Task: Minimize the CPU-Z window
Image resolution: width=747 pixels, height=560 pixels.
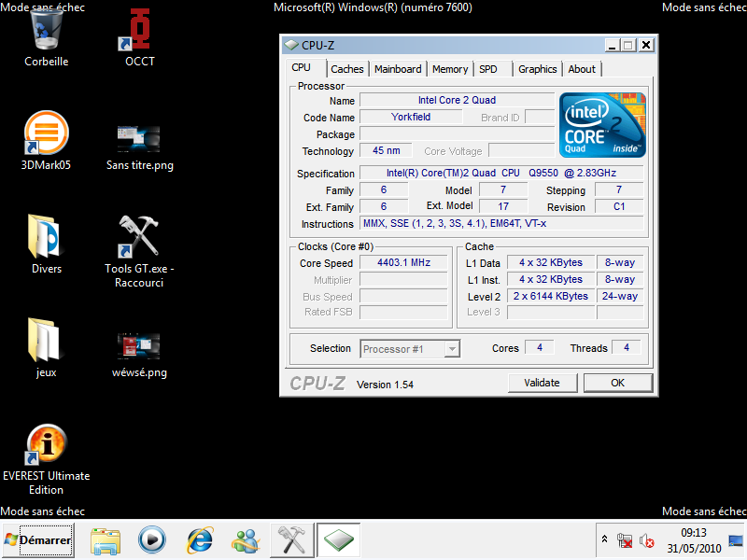Action: click(x=613, y=45)
